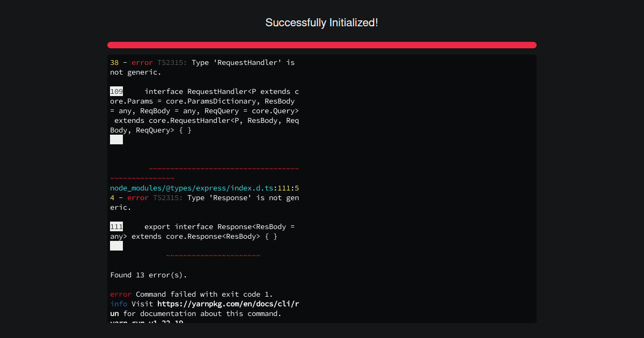Screen dimensions: 644x338
Task: Click the 'Successfully Initialized!' heading
Action: coord(322,23)
